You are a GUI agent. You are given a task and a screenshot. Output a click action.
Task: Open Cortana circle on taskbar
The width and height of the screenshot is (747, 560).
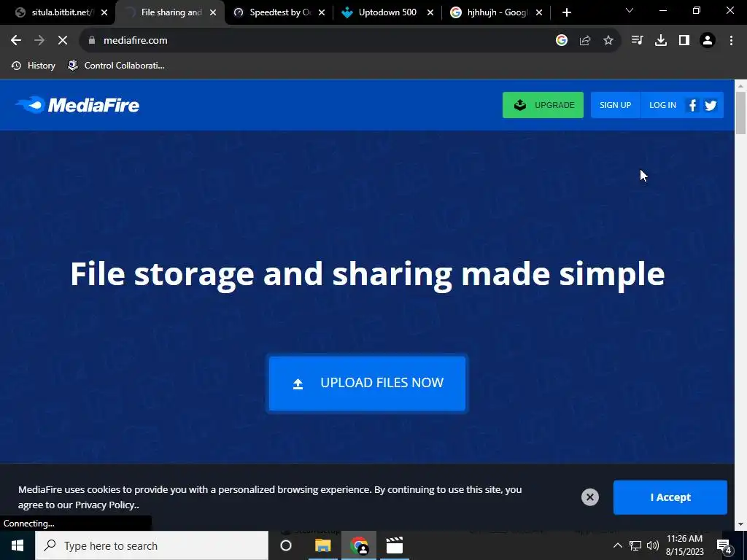click(x=286, y=545)
